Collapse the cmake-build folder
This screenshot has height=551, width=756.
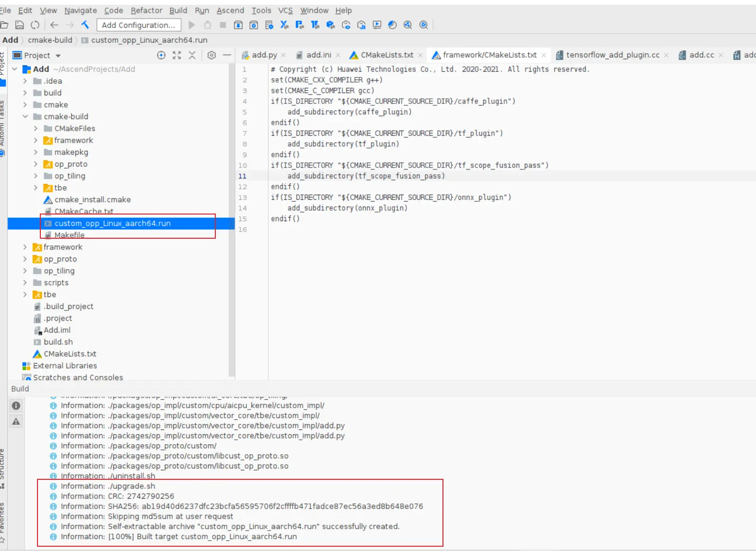pyautogui.click(x=25, y=117)
